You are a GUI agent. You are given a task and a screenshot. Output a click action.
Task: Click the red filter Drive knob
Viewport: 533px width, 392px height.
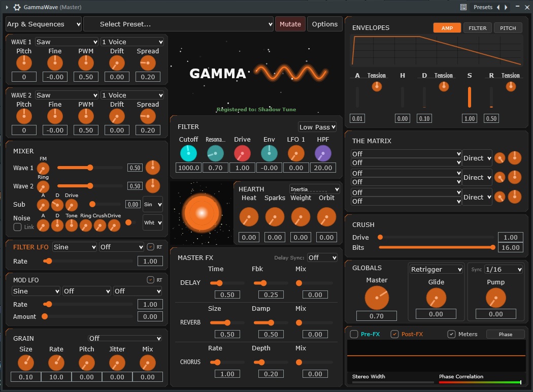[242, 153]
